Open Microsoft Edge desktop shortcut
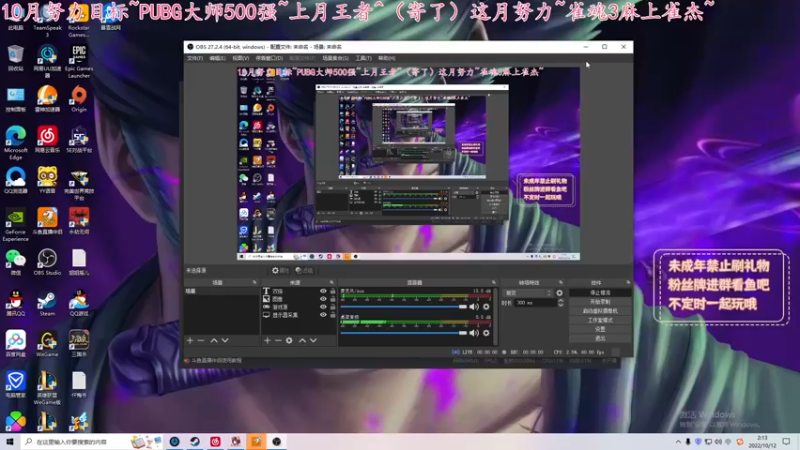 pos(16,143)
